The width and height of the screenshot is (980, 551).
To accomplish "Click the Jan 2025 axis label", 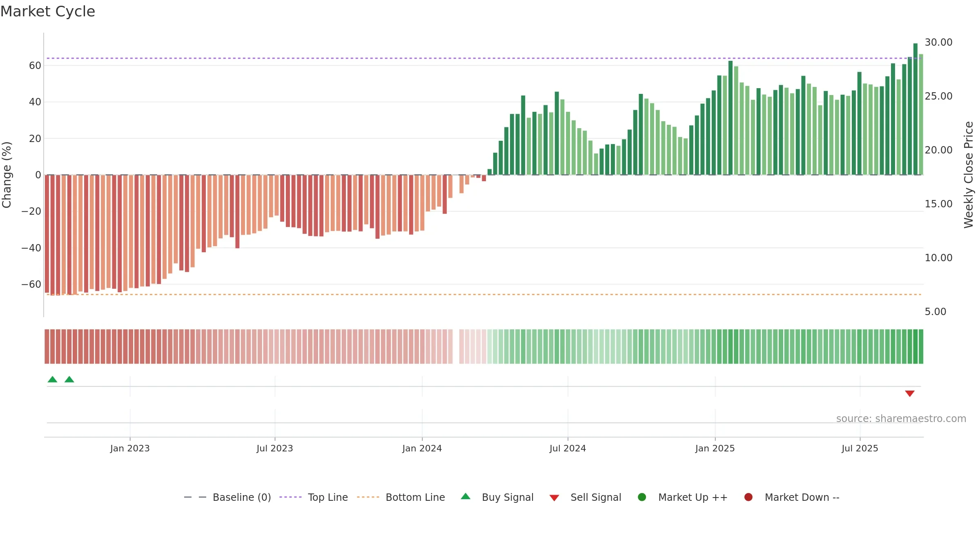I will point(715,449).
